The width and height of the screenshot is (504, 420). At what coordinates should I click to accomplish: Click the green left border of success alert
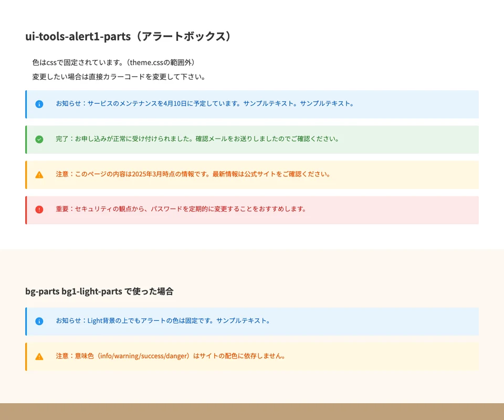pyautogui.click(x=26, y=139)
